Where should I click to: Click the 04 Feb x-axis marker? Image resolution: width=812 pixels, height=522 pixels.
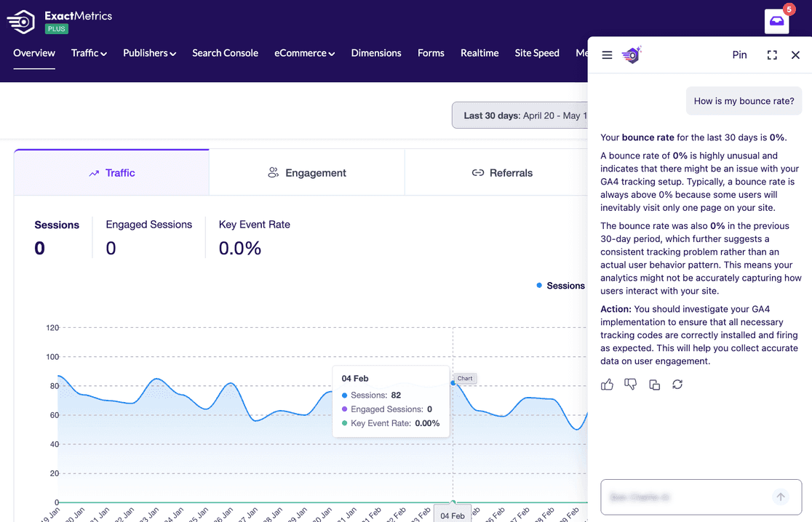pyautogui.click(x=453, y=515)
